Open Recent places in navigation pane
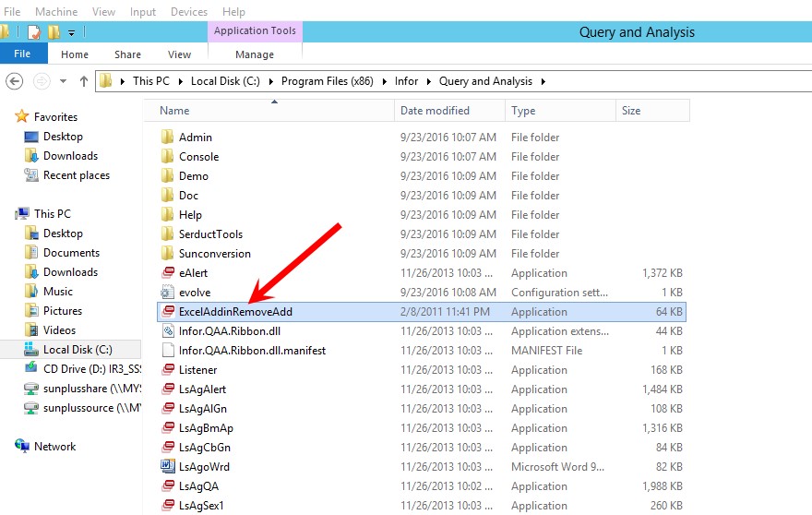The height and width of the screenshot is (515, 812). 76,175
